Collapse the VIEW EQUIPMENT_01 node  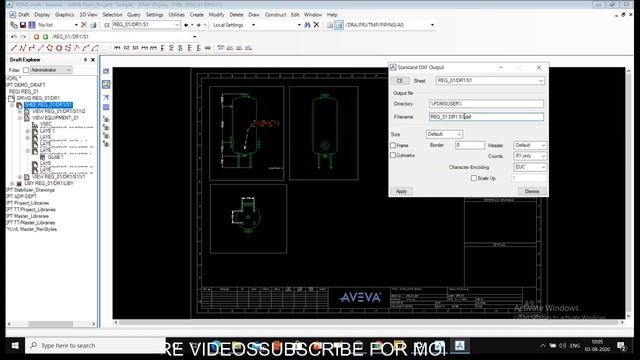(x=20, y=118)
